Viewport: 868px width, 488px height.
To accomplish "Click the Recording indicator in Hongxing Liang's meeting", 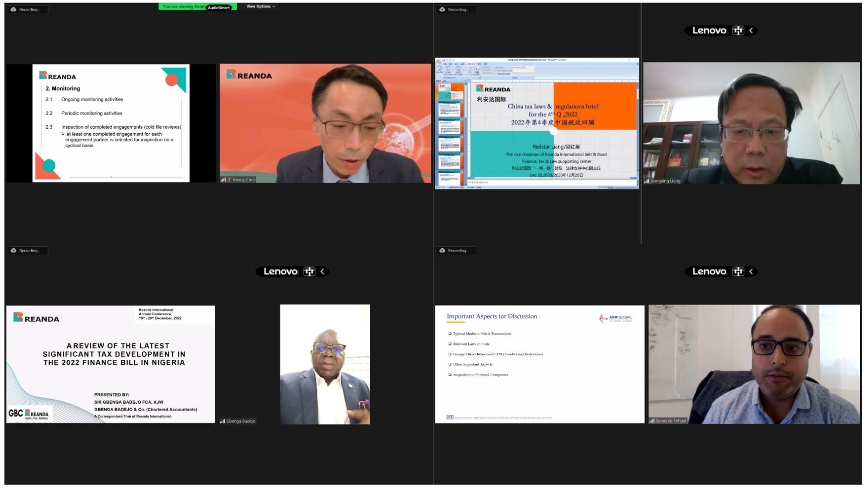I will click(x=456, y=10).
